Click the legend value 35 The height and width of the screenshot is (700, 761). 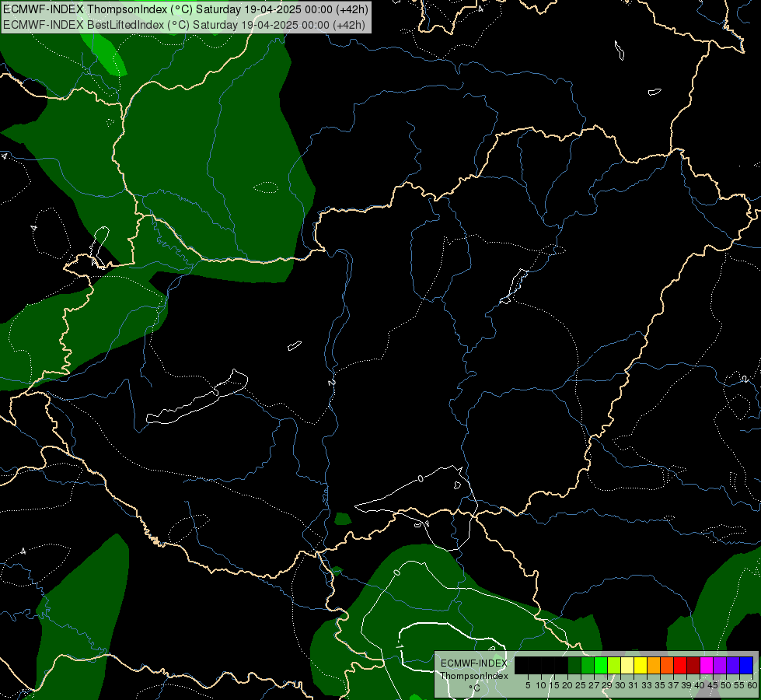pyautogui.click(x=661, y=685)
